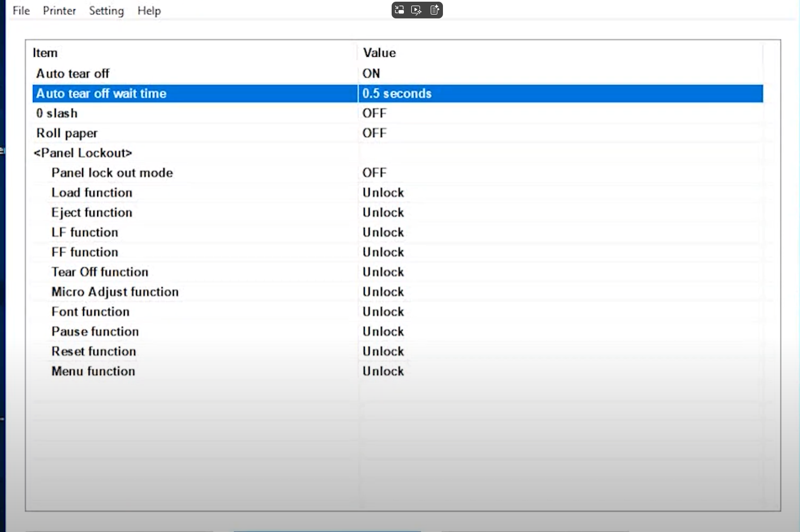Select the Micro Adjust function item

click(115, 292)
